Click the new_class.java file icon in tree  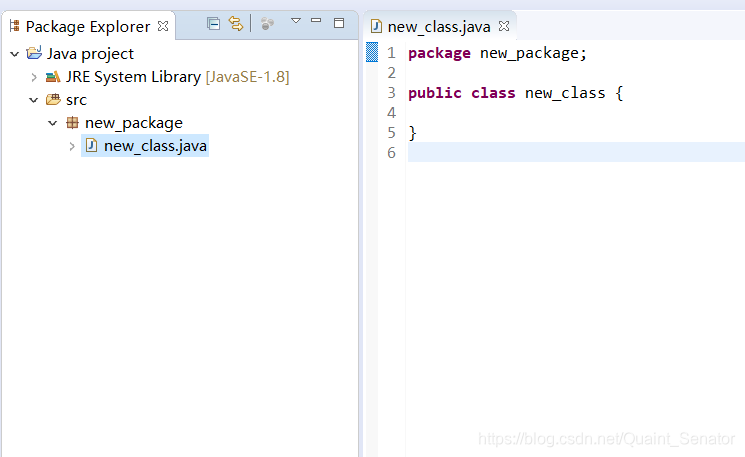pos(91,145)
